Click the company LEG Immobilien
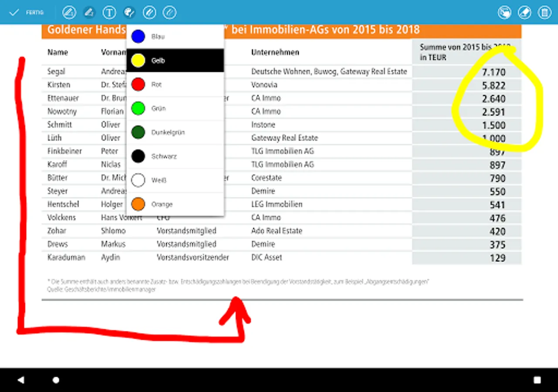Image resolution: width=558 pixels, height=392 pixels. [x=277, y=204]
